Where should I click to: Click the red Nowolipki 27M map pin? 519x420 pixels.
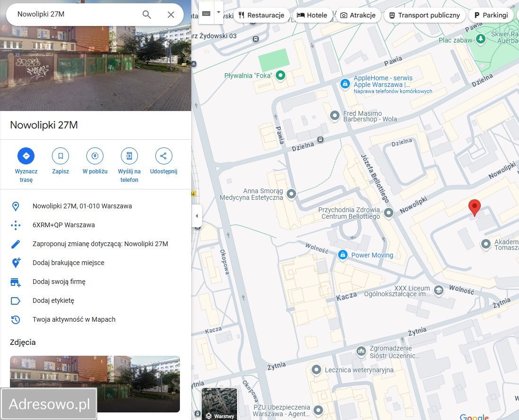point(475,207)
